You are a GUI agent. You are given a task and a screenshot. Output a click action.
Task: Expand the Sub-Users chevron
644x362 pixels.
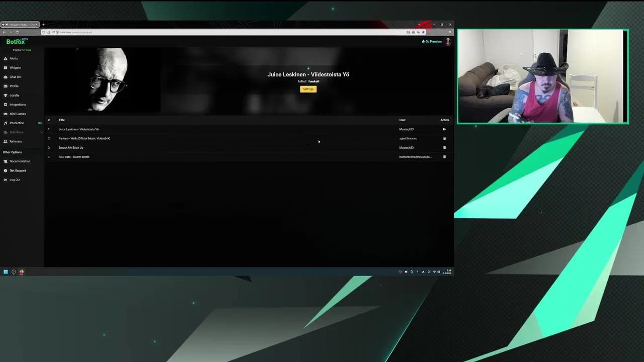coord(41,132)
